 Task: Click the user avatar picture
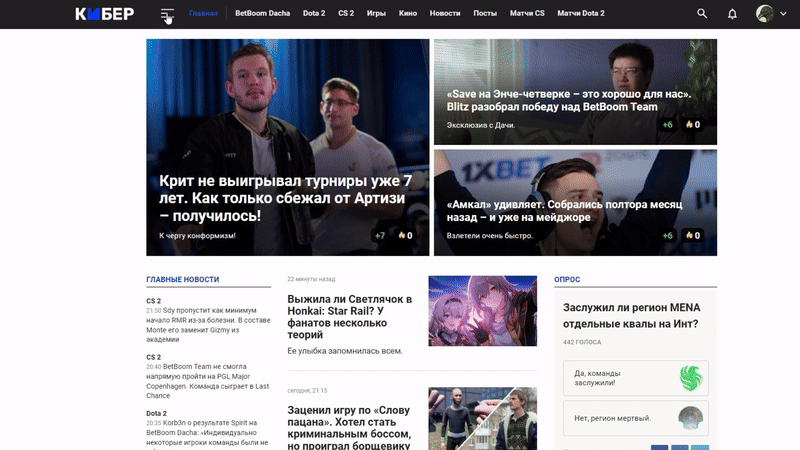764,14
